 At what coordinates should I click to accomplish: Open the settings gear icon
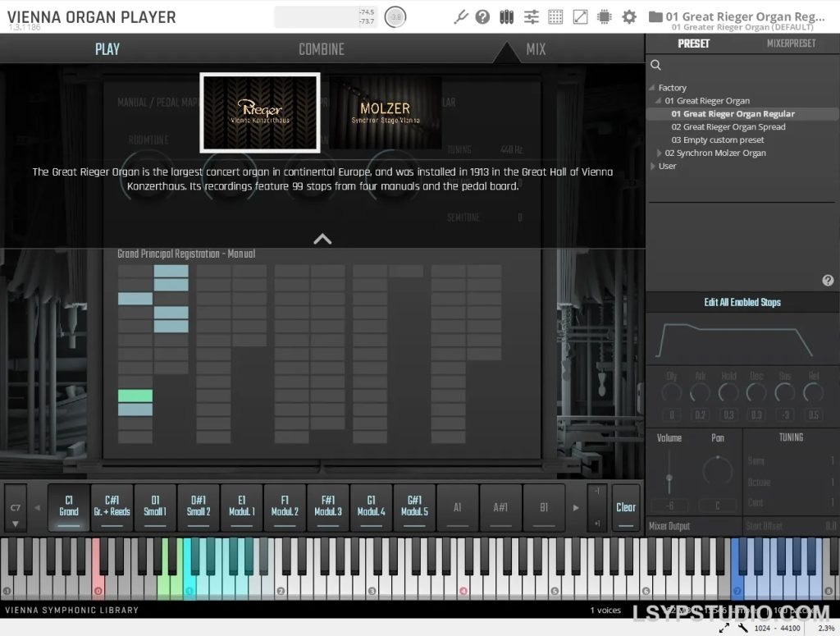(x=628, y=16)
